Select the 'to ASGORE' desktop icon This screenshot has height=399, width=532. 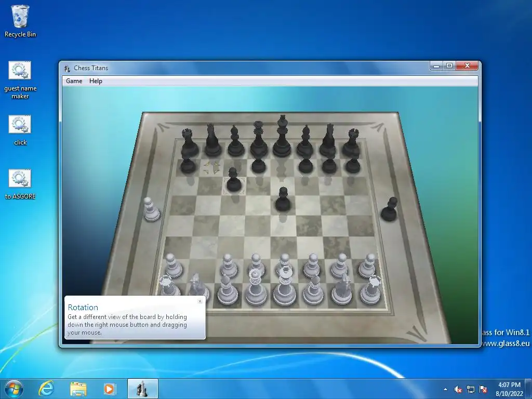[x=20, y=184]
